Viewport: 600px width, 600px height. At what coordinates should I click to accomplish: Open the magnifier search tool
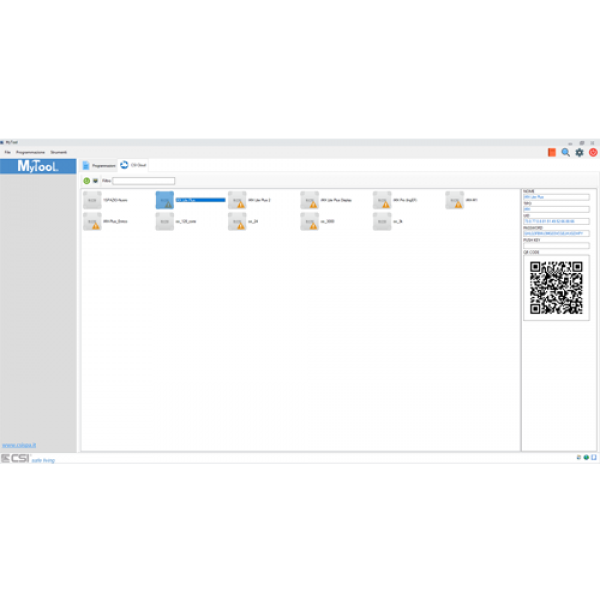click(565, 153)
